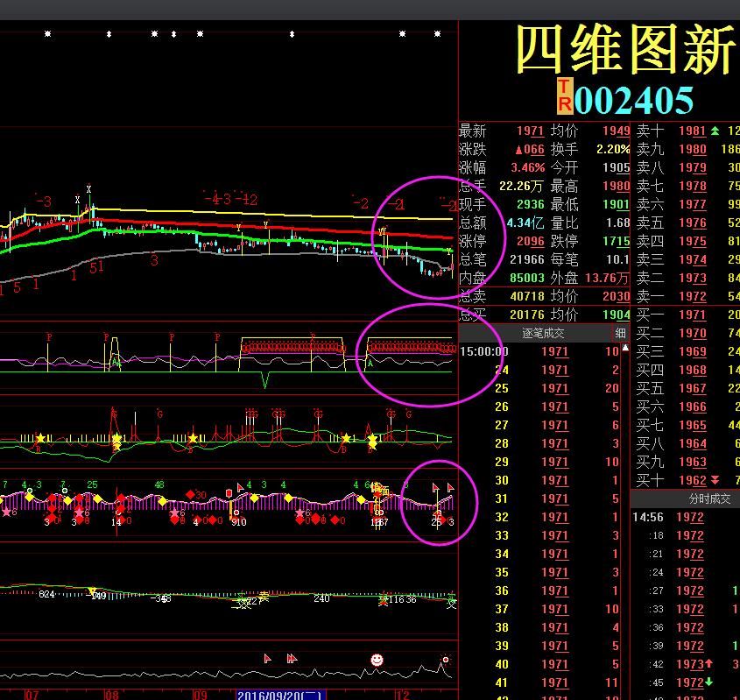Image resolution: width=740 pixels, height=700 pixels.
Task: Click the 总额 value 4.34亿
Action: pyautogui.click(x=525, y=223)
